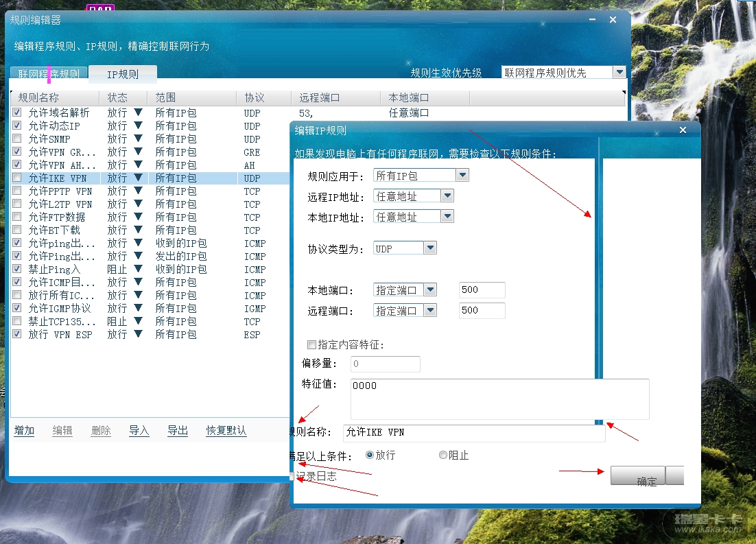Image resolution: width=756 pixels, height=544 pixels.
Task: Click the 偏移量 input field
Action: click(x=386, y=364)
